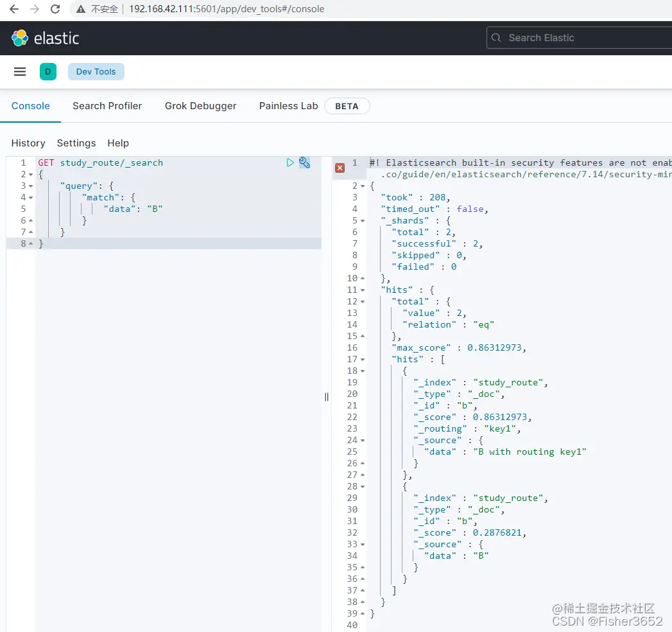Collapse request editor fold at line 2
The width and height of the screenshot is (672, 632).
click(31, 175)
